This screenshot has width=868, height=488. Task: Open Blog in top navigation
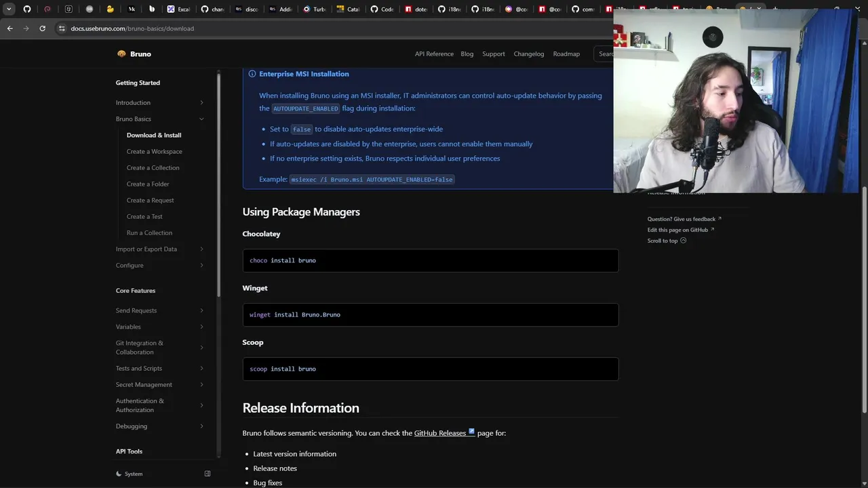(467, 54)
